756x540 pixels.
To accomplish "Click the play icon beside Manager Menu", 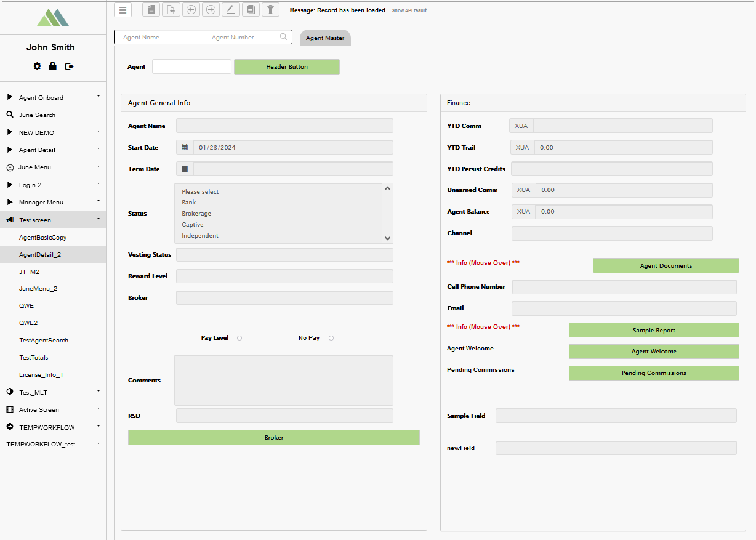I will tap(10, 202).
